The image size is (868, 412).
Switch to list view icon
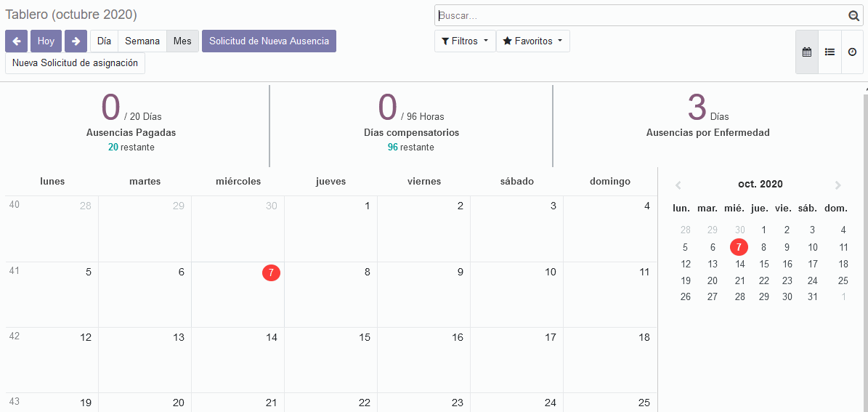tap(830, 52)
